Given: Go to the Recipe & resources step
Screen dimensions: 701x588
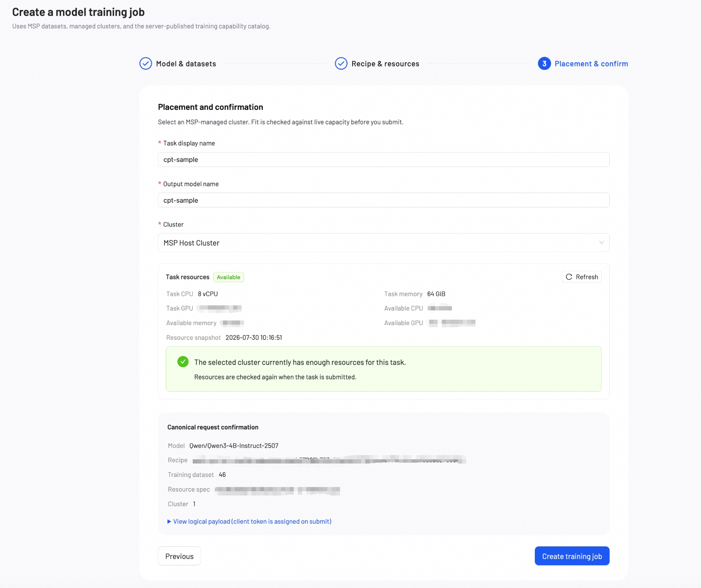Looking at the screenshot, I should (x=385, y=64).
